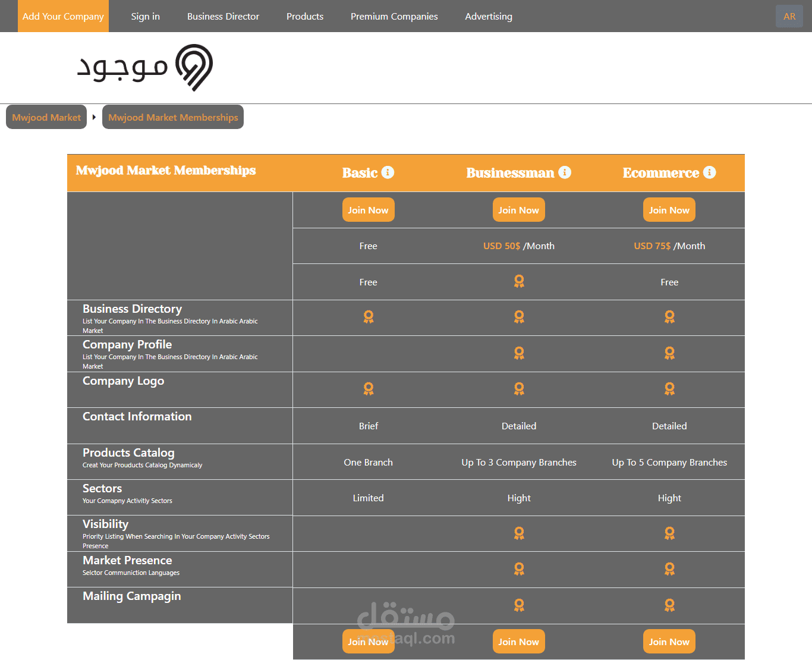Click Businessman badge icon for Company Profile
Image resolution: width=812 pixels, height=660 pixels.
pos(519,353)
